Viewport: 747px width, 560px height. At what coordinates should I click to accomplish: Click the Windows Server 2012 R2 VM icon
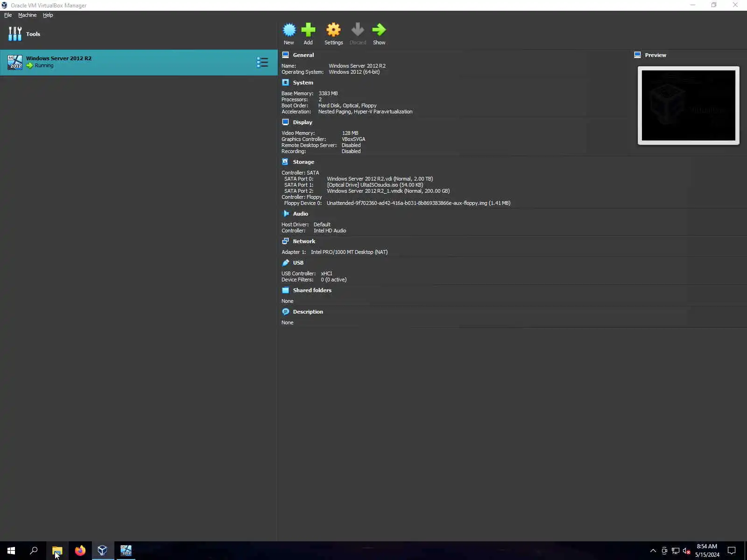[15, 62]
